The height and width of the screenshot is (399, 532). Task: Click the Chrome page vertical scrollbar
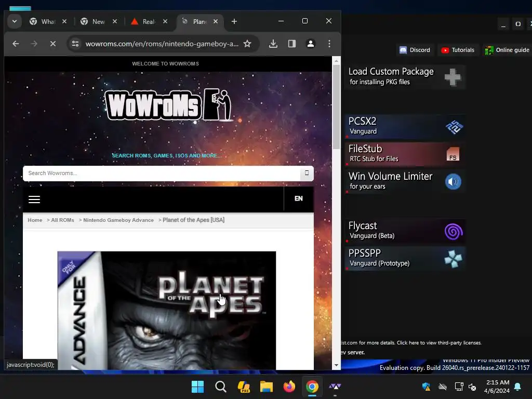pyautogui.click(x=336, y=107)
